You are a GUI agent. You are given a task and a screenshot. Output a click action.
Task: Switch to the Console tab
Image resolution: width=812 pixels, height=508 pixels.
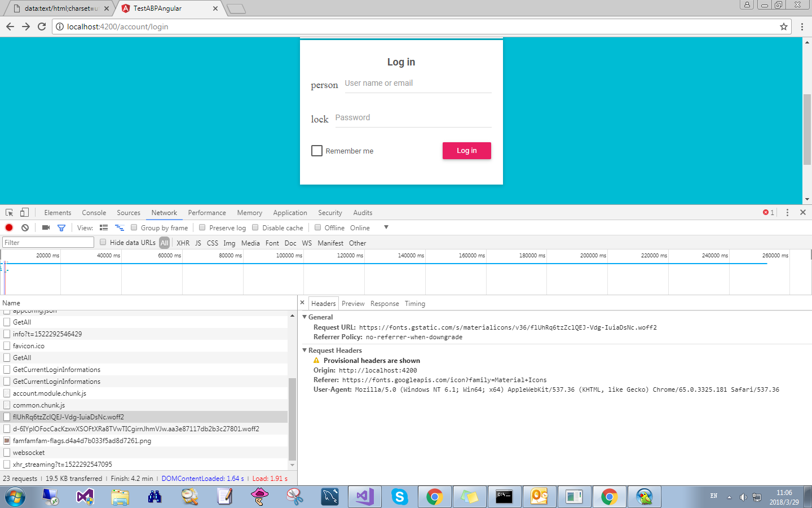coord(94,212)
